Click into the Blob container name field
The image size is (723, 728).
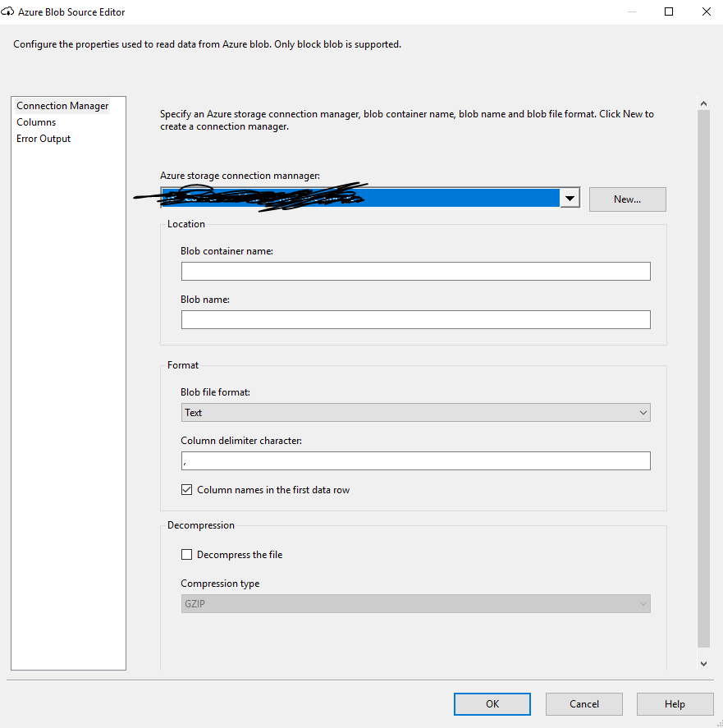pyautogui.click(x=415, y=272)
